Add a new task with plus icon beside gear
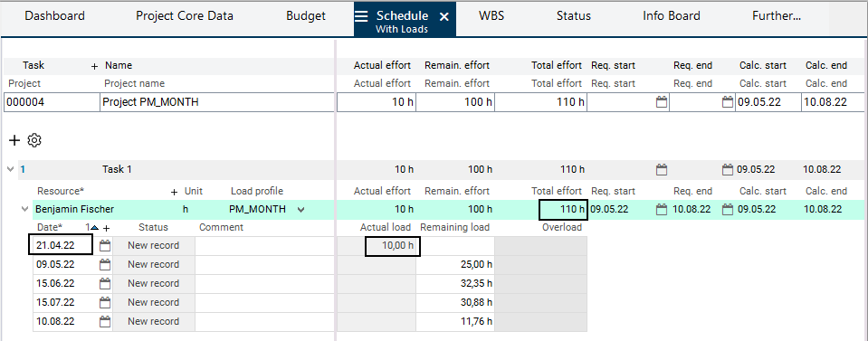This screenshot has height=341, width=868. [14, 140]
